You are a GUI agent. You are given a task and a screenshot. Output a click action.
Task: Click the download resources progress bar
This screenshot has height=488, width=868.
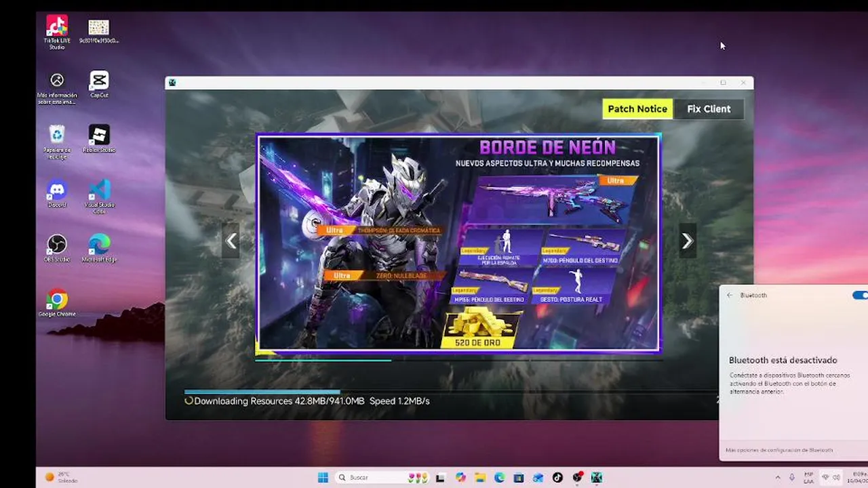click(450, 392)
